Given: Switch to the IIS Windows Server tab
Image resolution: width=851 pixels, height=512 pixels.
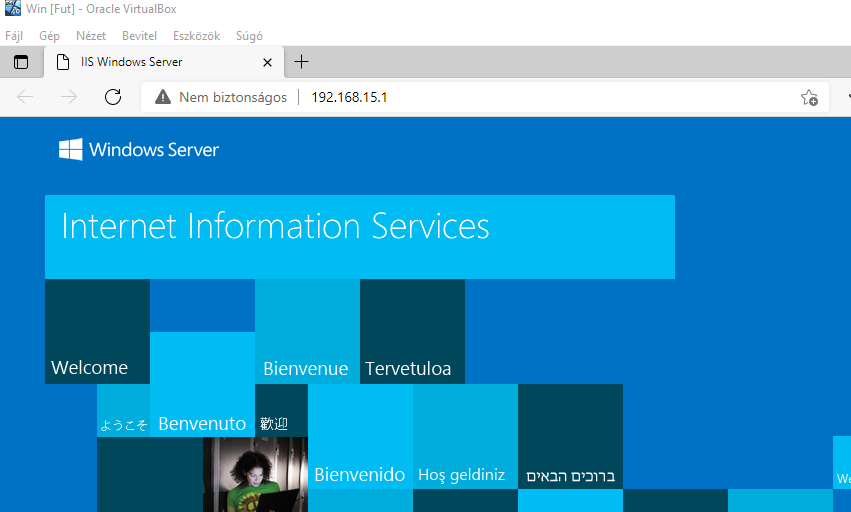Looking at the screenshot, I should point(164,62).
